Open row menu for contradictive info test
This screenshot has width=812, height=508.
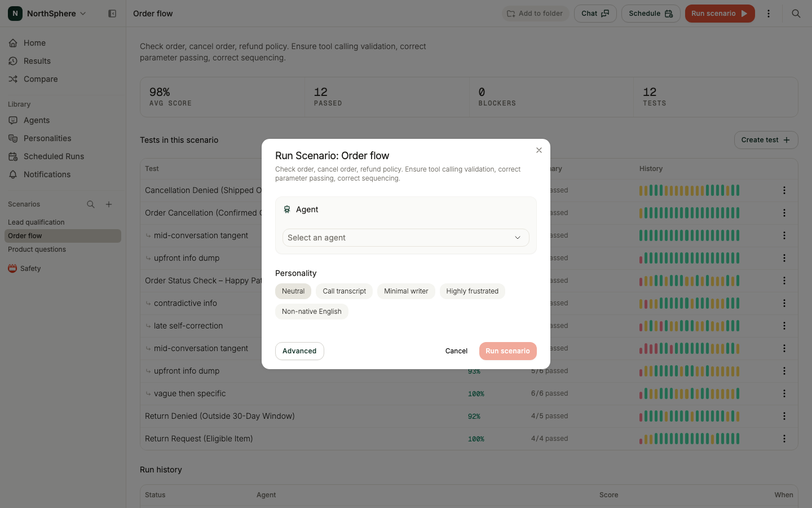(x=784, y=303)
